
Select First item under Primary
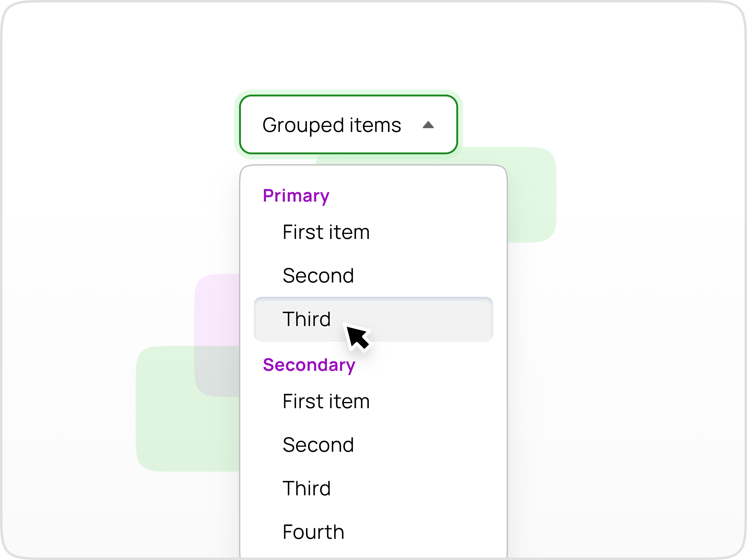click(326, 232)
